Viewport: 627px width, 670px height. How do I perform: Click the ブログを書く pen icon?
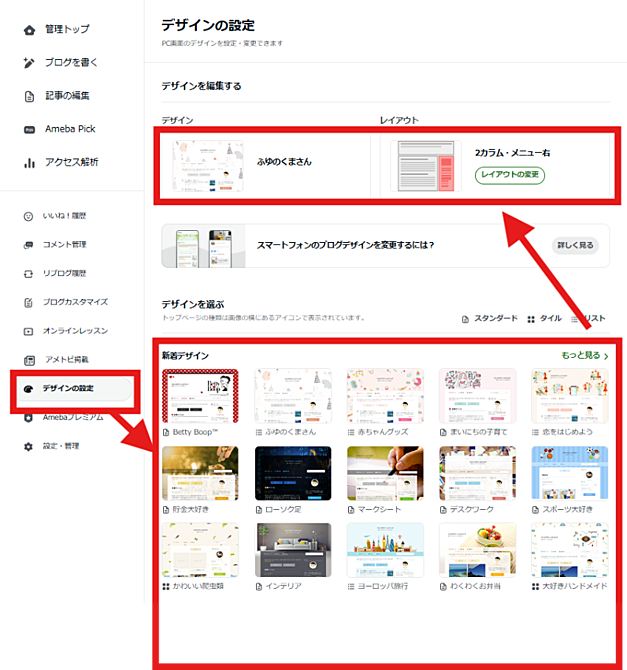pos(29,63)
